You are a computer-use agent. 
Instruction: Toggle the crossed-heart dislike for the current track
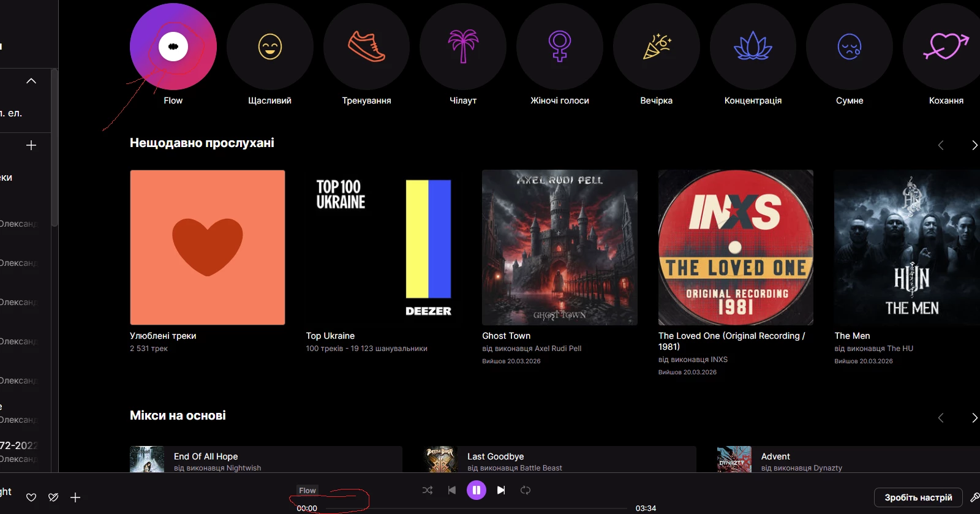pos(53,497)
